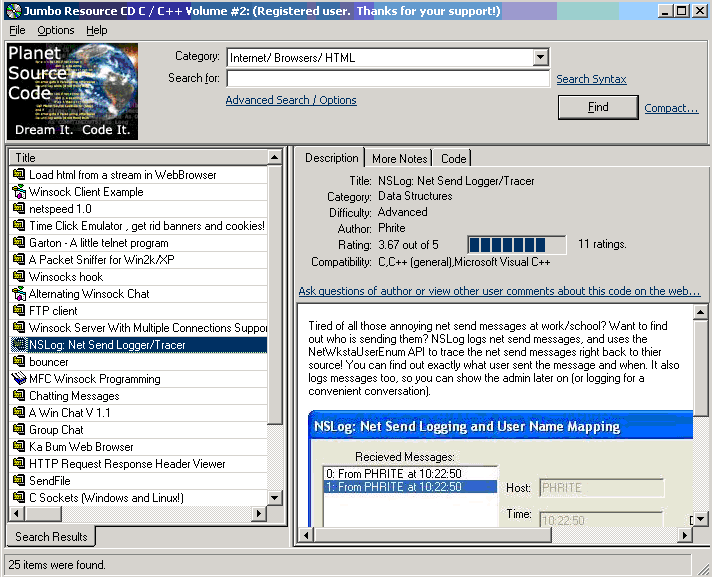
Task: Click the Search for input field
Action: (388, 79)
